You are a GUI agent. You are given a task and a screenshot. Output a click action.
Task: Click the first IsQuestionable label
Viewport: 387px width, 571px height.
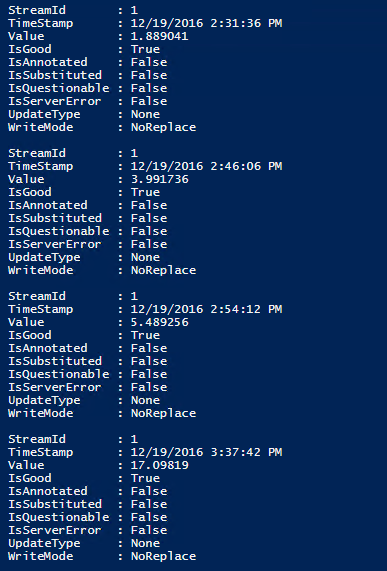(x=59, y=88)
